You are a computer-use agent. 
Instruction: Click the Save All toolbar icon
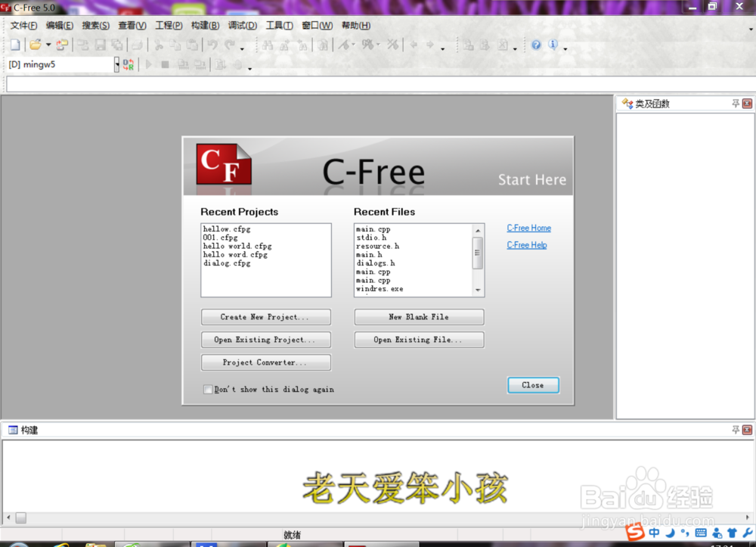coord(117,45)
